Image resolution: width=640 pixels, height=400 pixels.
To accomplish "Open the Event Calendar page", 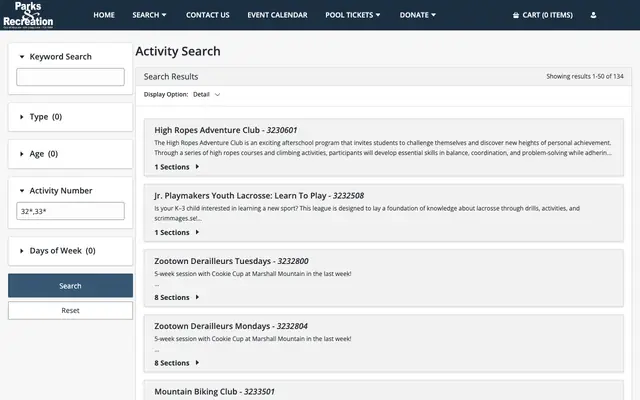I will tap(277, 15).
